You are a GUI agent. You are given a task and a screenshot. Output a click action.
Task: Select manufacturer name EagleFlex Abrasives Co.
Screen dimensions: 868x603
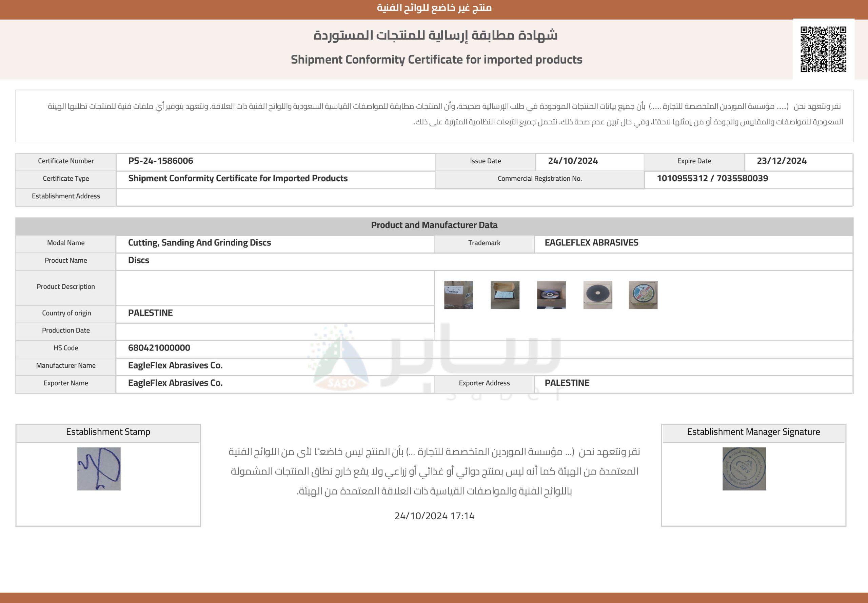pos(175,365)
